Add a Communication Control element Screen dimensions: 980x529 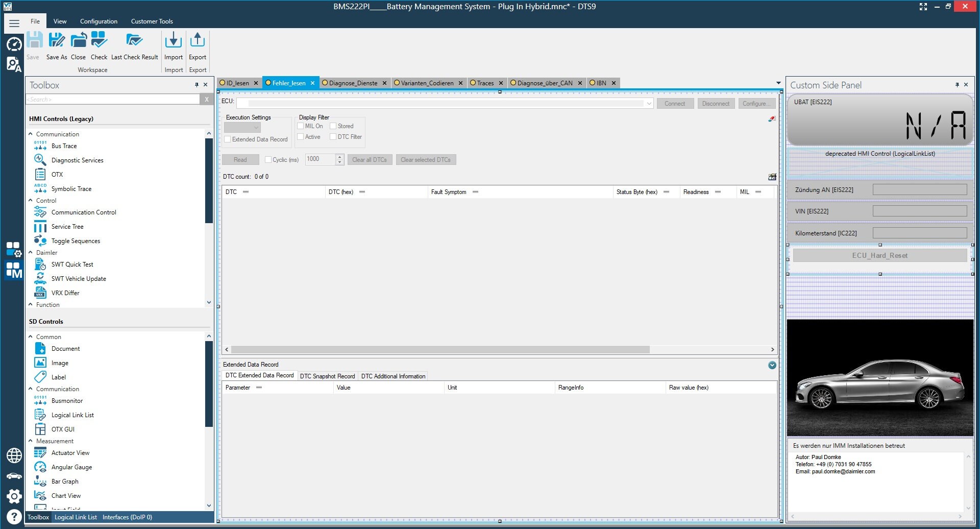[83, 212]
